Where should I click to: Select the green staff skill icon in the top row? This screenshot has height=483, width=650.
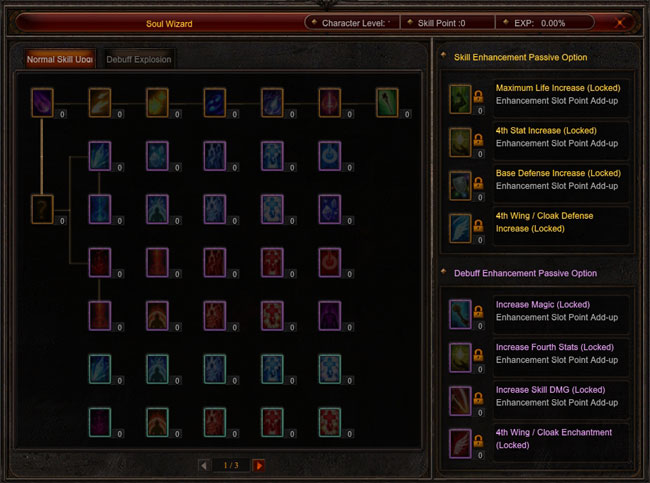387,102
